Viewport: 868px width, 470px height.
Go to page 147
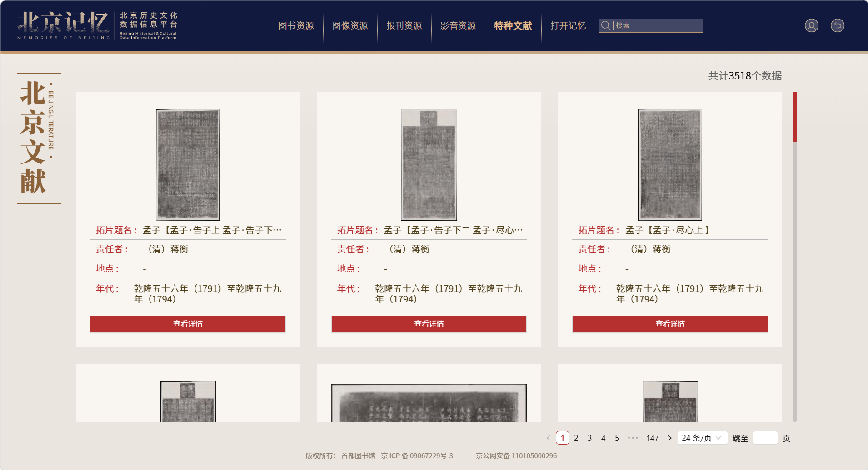coord(652,438)
